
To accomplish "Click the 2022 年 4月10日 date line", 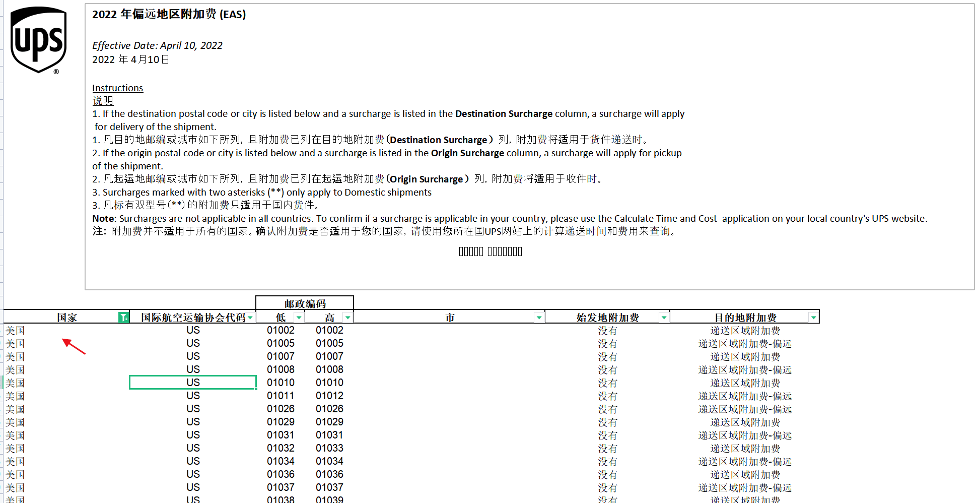I will point(130,59).
